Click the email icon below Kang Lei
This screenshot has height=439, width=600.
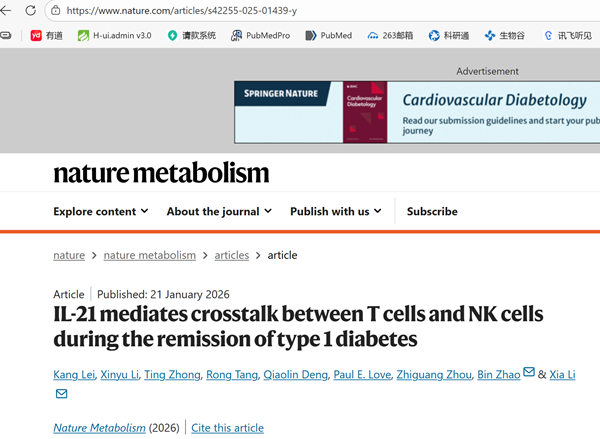coord(61,394)
